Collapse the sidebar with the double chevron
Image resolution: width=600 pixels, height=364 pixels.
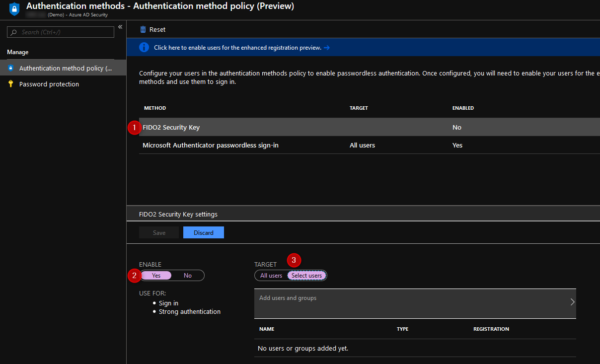click(120, 26)
